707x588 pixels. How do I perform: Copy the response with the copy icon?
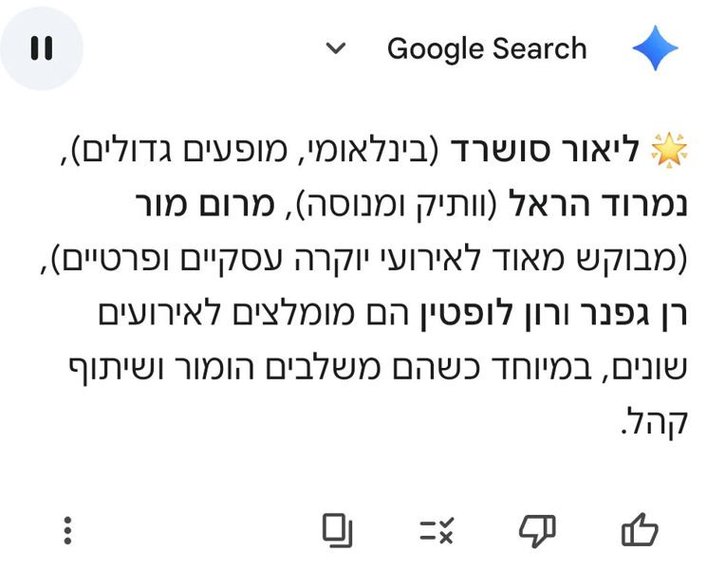click(337, 530)
